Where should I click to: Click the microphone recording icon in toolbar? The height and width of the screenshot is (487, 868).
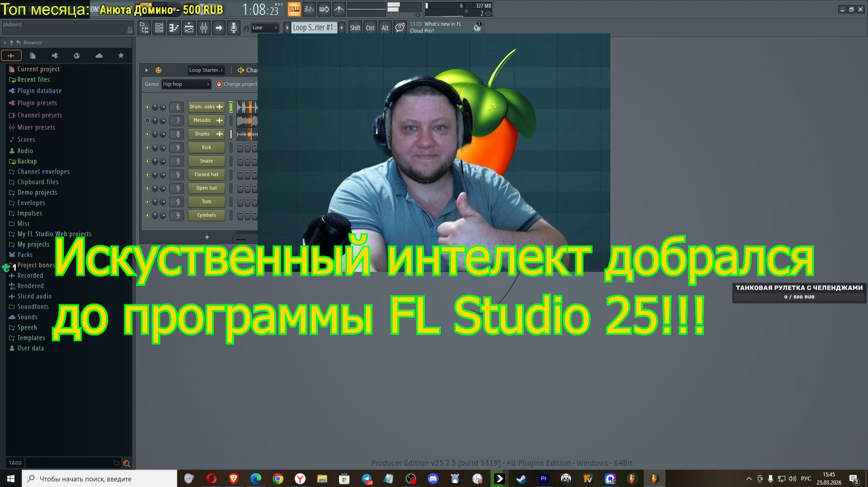234,28
